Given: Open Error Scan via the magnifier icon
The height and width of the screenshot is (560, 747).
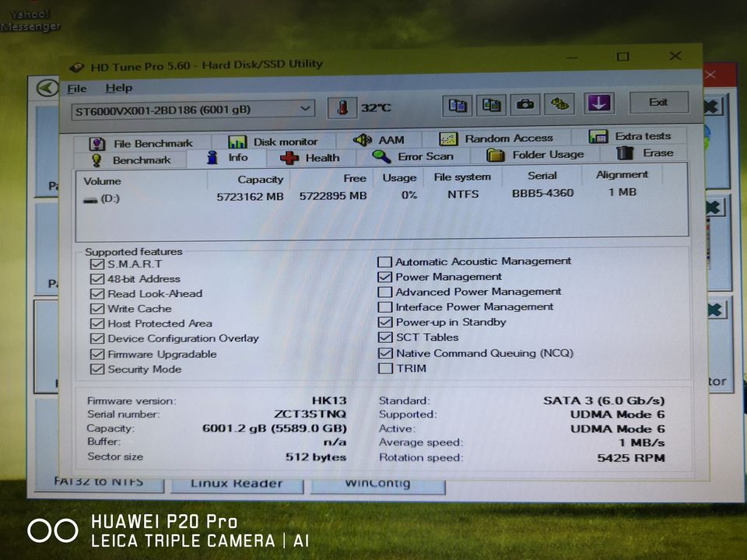Looking at the screenshot, I should click(x=381, y=156).
